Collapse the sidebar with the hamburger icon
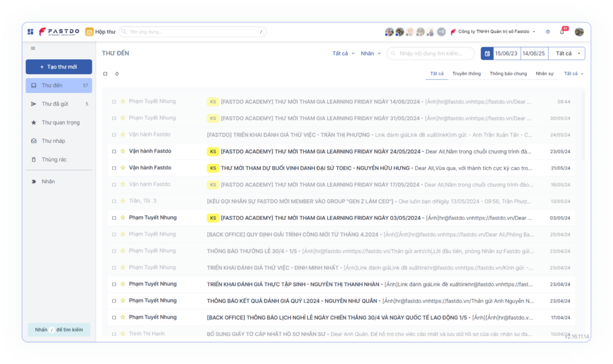Viewport: 613px width, 364px height. click(x=33, y=48)
